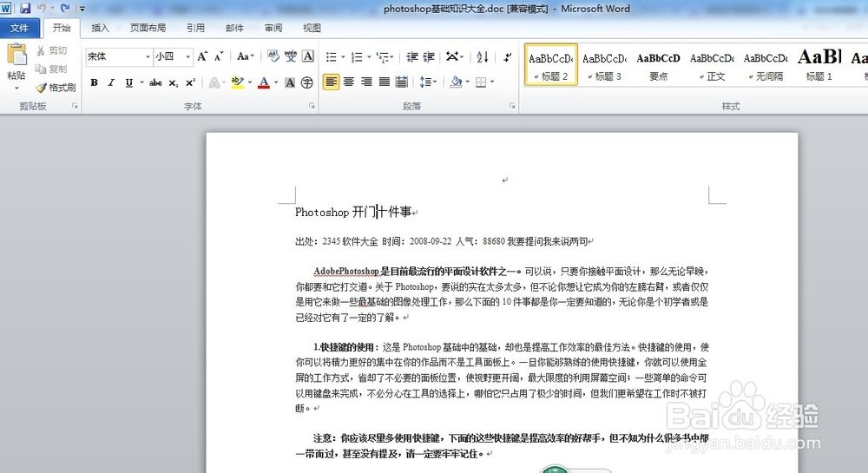The height and width of the screenshot is (473, 868).
Task: Switch to the References (引用) tab
Action: [x=195, y=29]
